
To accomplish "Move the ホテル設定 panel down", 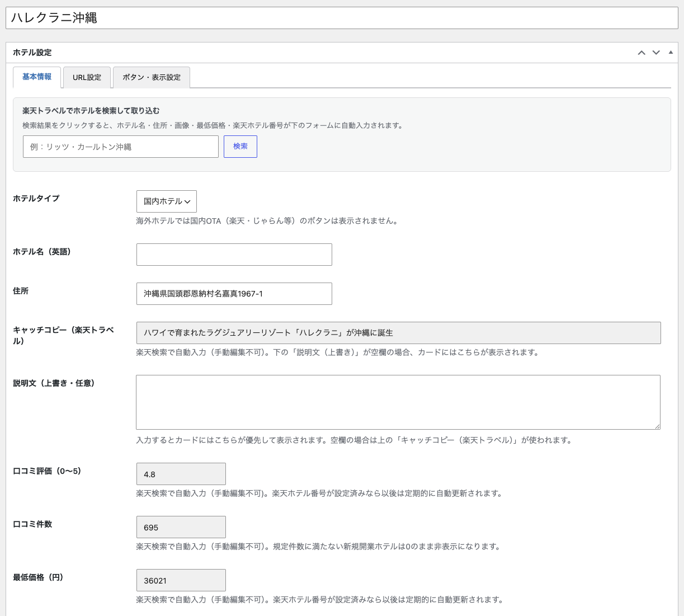I will 656,53.
